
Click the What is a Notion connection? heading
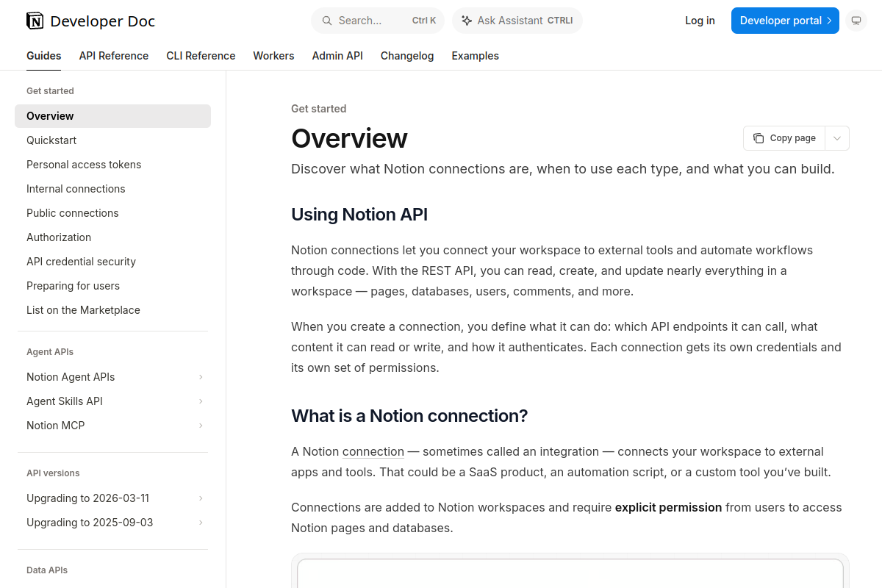[409, 416]
